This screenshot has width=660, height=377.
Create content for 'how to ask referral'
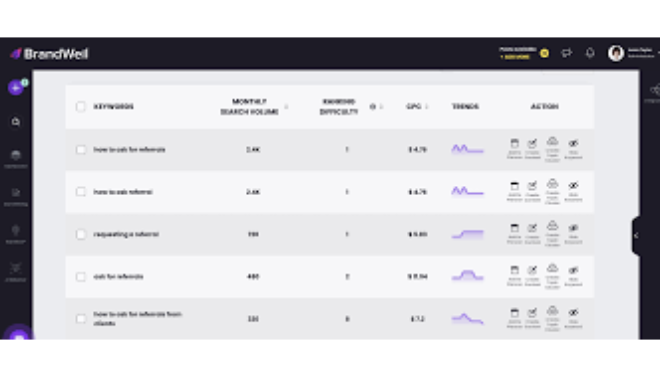pos(532,191)
